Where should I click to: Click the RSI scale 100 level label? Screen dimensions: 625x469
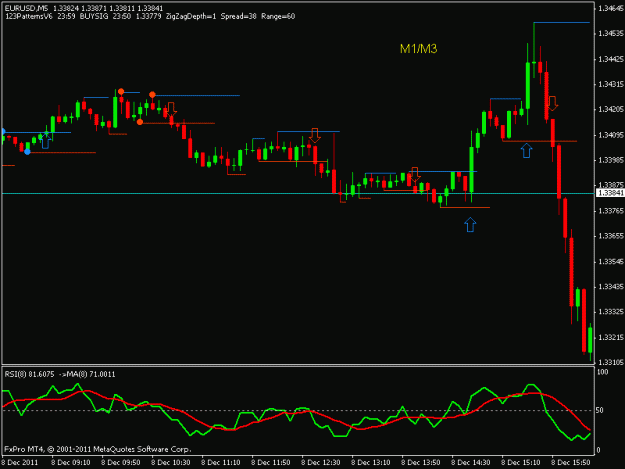click(603, 372)
